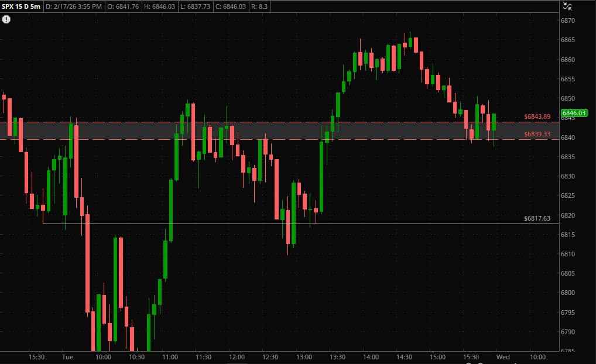Image resolution: width=596 pixels, height=364 pixels.
Task: Click 6795 on the price axis
Action: click(x=568, y=313)
